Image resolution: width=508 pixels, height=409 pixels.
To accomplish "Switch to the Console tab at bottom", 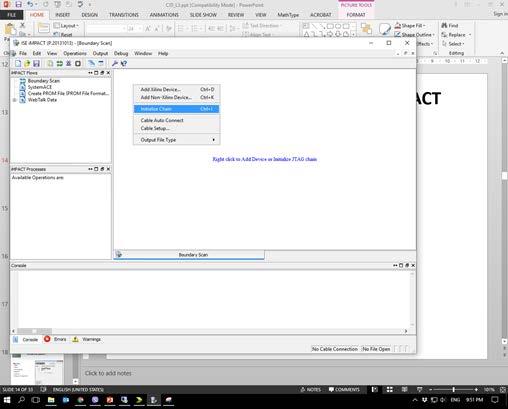I will 26,339.
